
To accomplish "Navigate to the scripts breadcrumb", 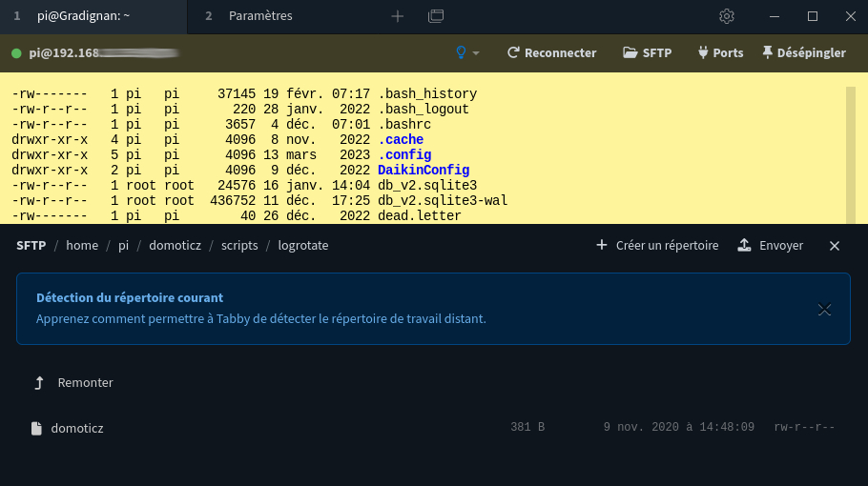I will point(239,246).
